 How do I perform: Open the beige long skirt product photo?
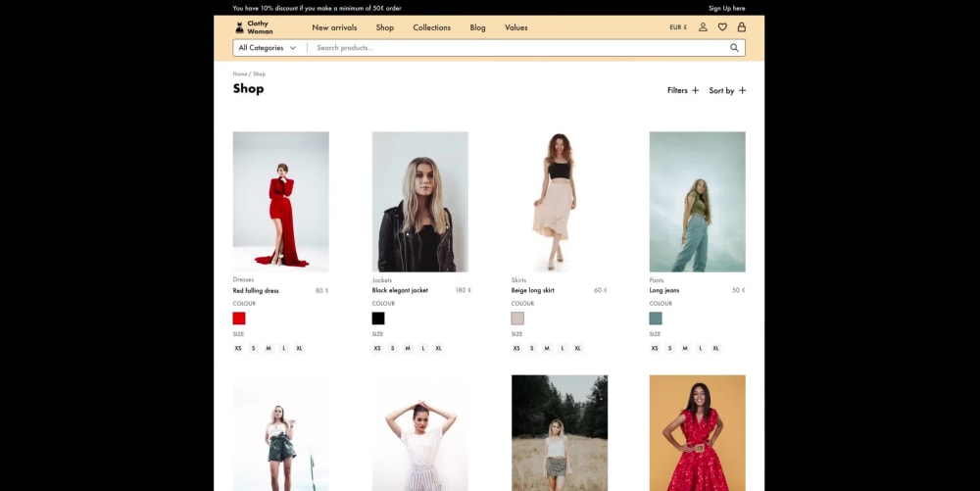click(560, 202)
